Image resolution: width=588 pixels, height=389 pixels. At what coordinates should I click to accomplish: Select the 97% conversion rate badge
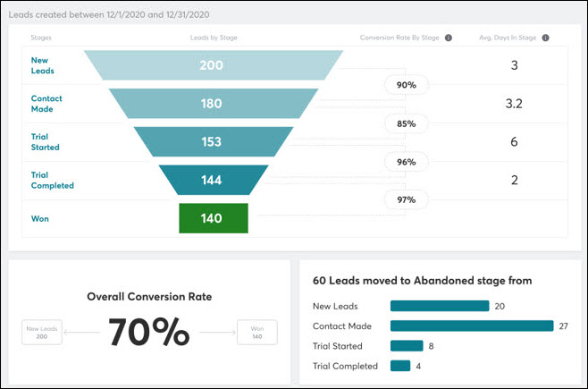click(407, 199)
